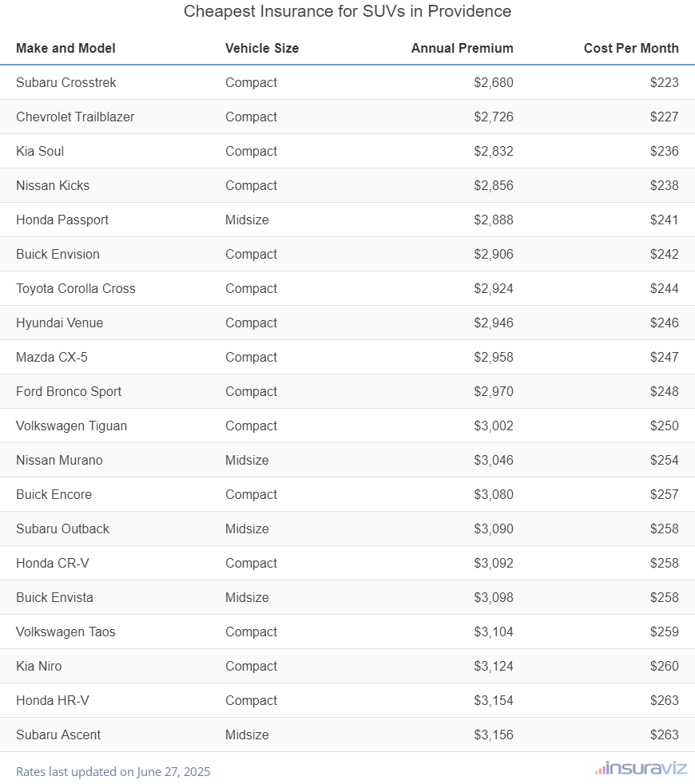Sort table by Vehicle Size header
Viewport: 695px width, 784px height.
tap(262, 48)
